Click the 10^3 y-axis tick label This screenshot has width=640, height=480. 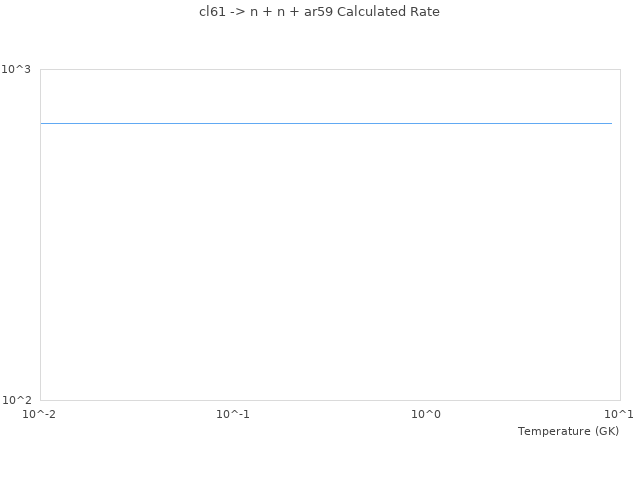pyautogui.click(x=16, y=69)
